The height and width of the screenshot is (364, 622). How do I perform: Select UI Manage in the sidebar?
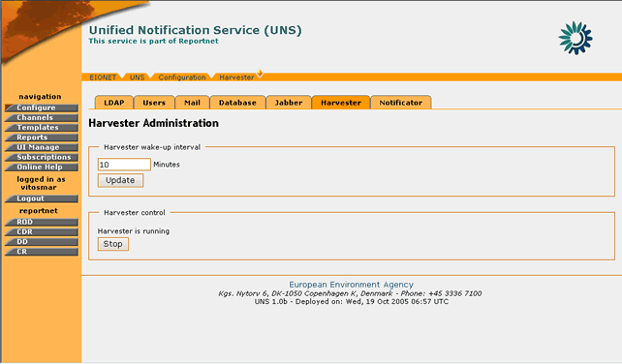[x=42, y=147]
